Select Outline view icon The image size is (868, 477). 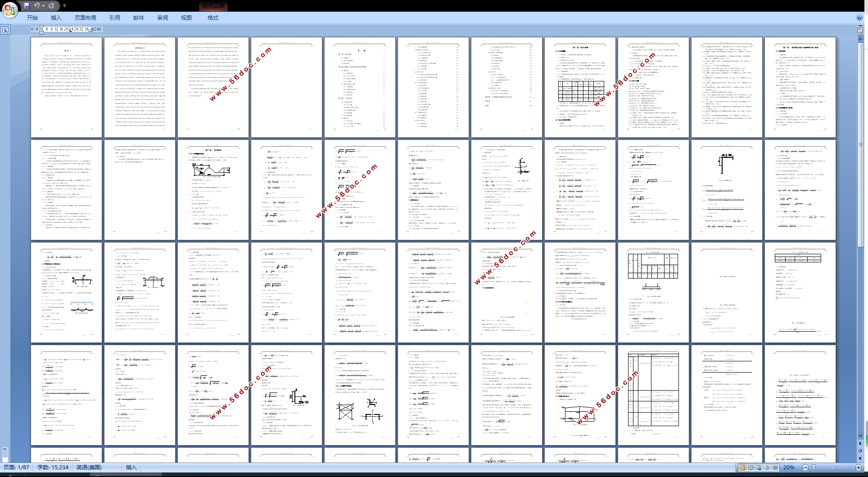(767, 468)
